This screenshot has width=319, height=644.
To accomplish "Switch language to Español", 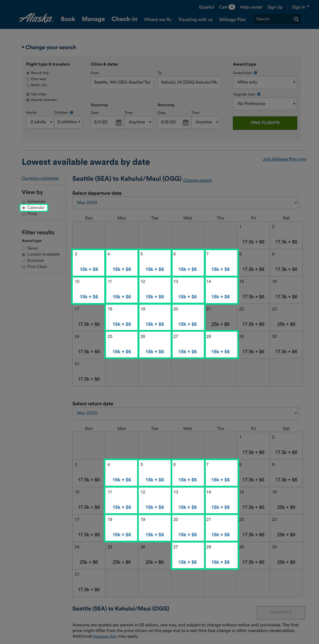I will tap(207, 7).
